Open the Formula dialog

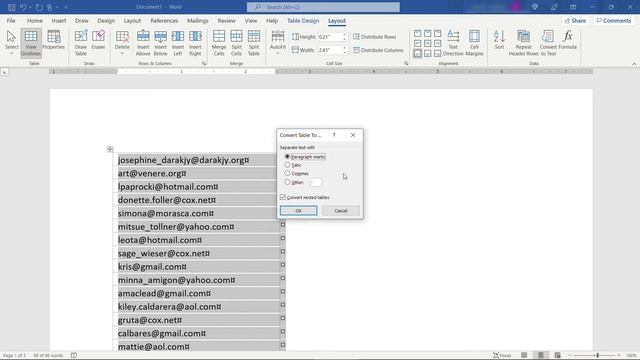click(567, 40)
